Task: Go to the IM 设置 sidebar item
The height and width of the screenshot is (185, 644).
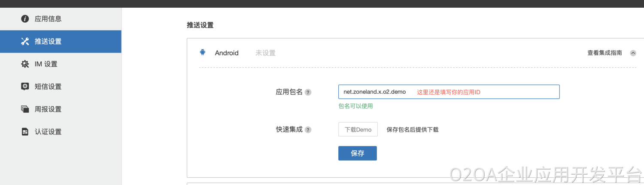Action: [46, 64]
